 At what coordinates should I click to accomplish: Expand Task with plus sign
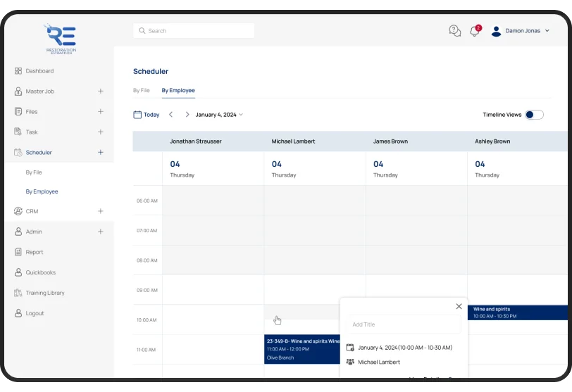coord(101,132)
